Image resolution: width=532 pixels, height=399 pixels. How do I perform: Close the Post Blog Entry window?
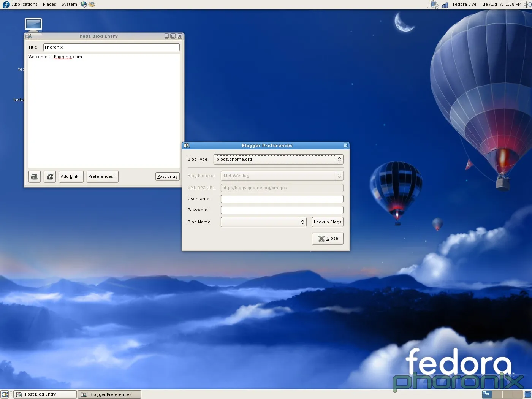(180, 36)
